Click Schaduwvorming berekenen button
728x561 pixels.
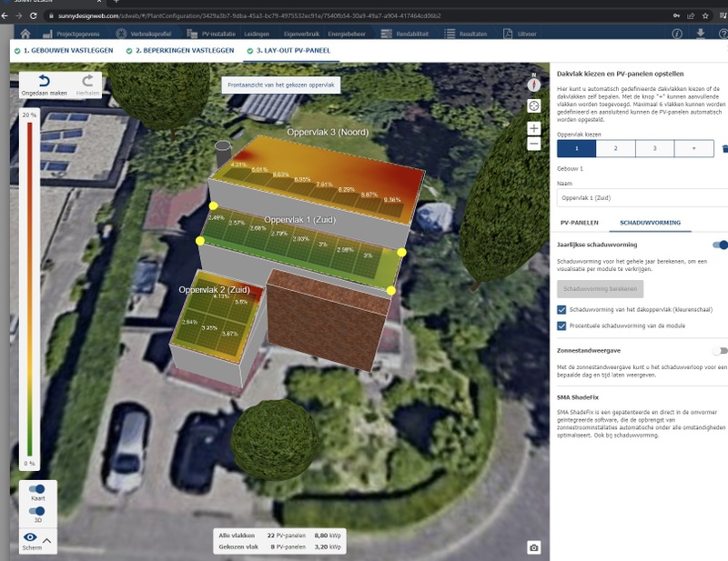(x=600, y=288)
